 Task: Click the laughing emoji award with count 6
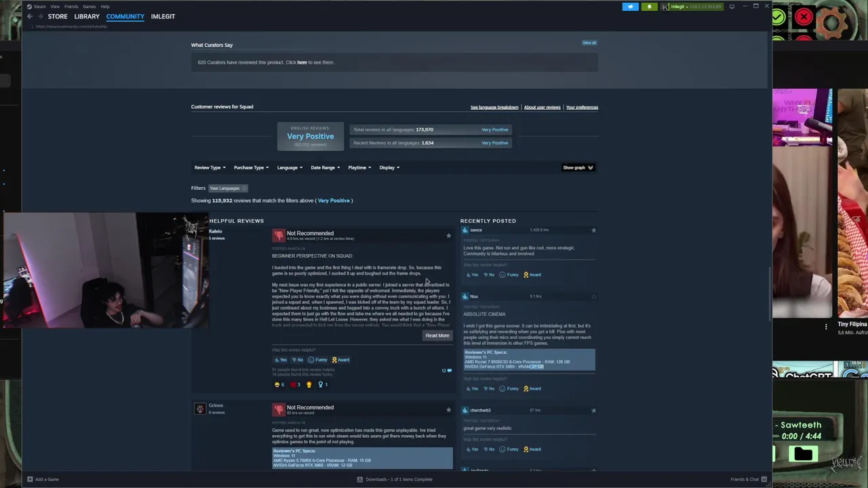click(279, 384)
